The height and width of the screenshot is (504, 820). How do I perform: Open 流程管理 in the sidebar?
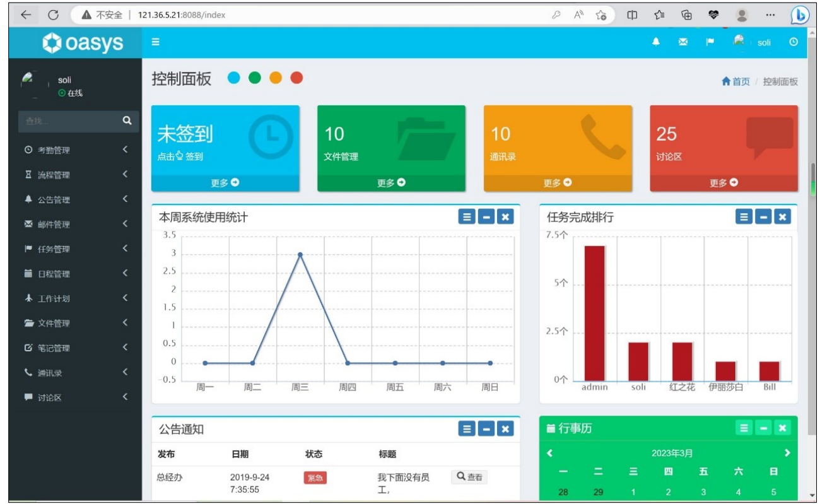(x=76, y=175)
